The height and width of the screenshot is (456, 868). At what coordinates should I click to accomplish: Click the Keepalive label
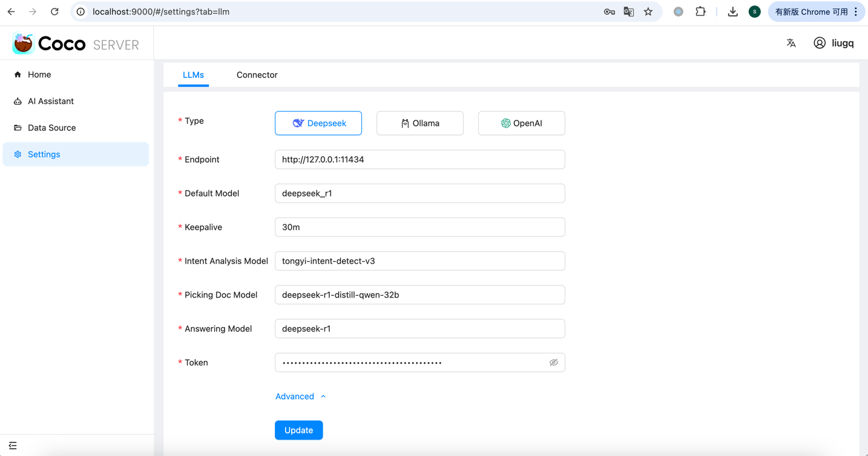click(203, 227)
